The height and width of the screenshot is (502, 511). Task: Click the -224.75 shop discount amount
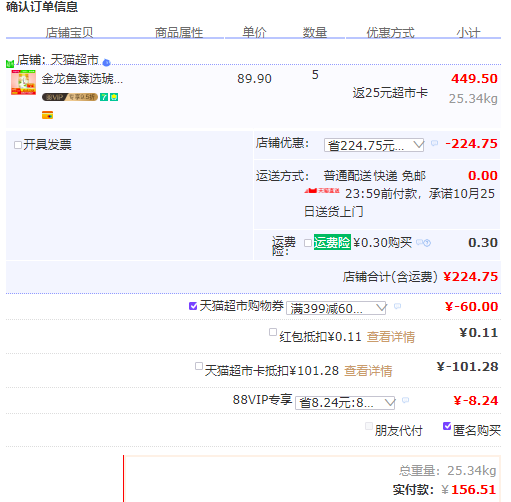[471, 144]
